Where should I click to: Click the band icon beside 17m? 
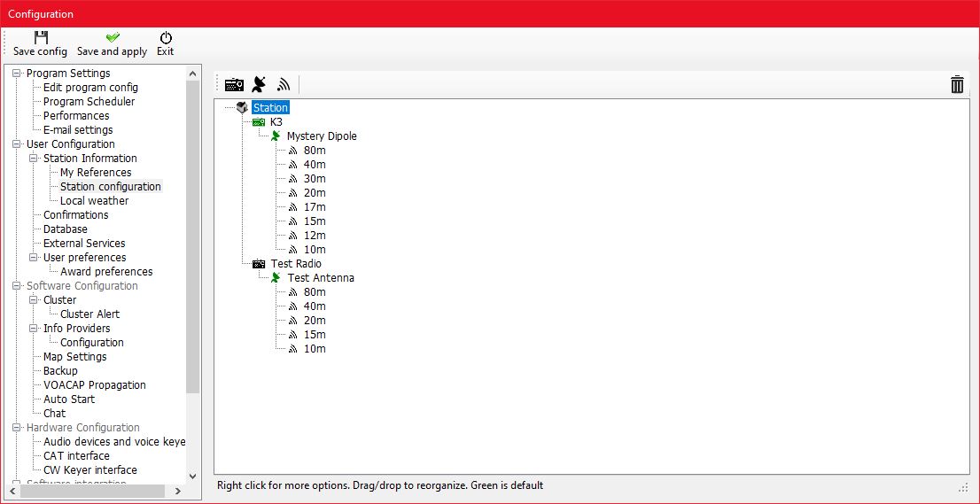click(292, 206)
